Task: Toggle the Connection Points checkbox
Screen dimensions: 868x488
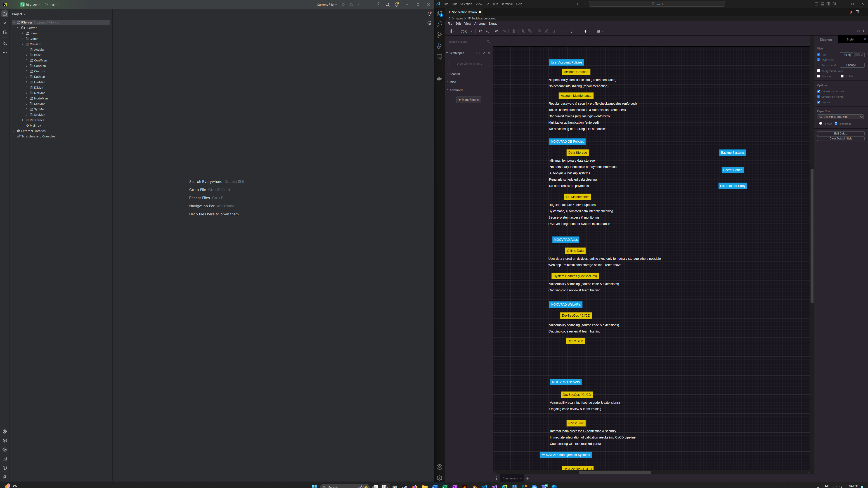Action: [x=819, y=97]
